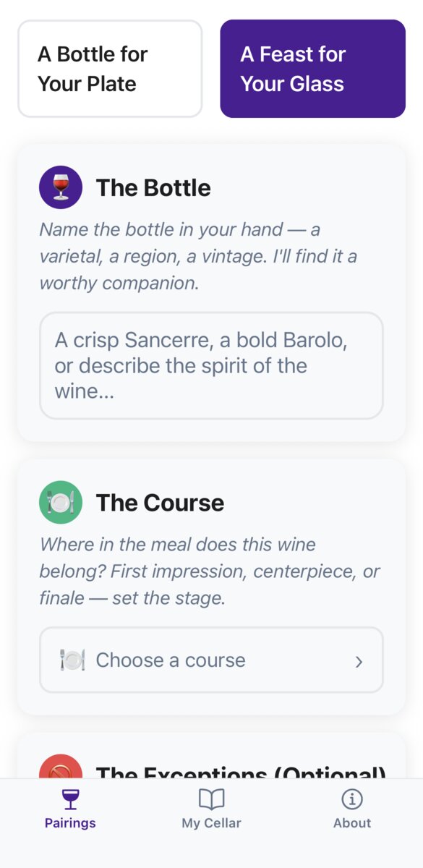423x868 pixels.
Task: Click The Bottle wine glass emblem
Action: pyautogui.click(x=60, y=187)
